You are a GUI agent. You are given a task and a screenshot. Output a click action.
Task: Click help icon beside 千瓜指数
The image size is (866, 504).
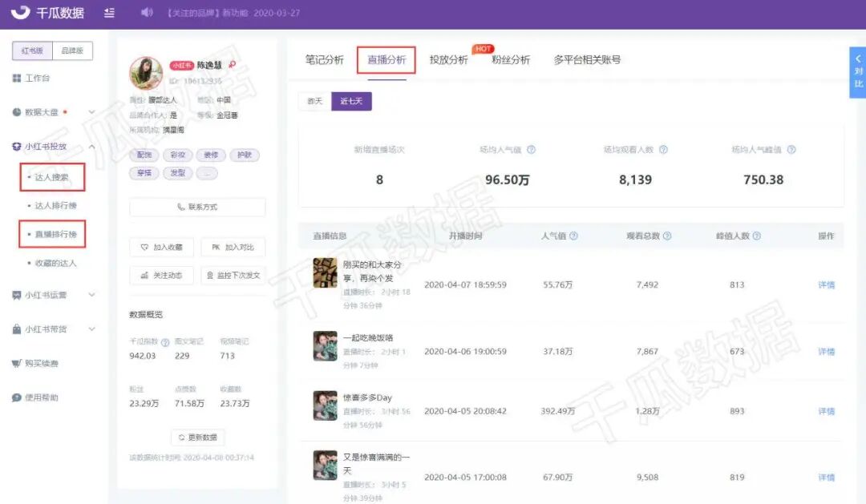[165, 342]
